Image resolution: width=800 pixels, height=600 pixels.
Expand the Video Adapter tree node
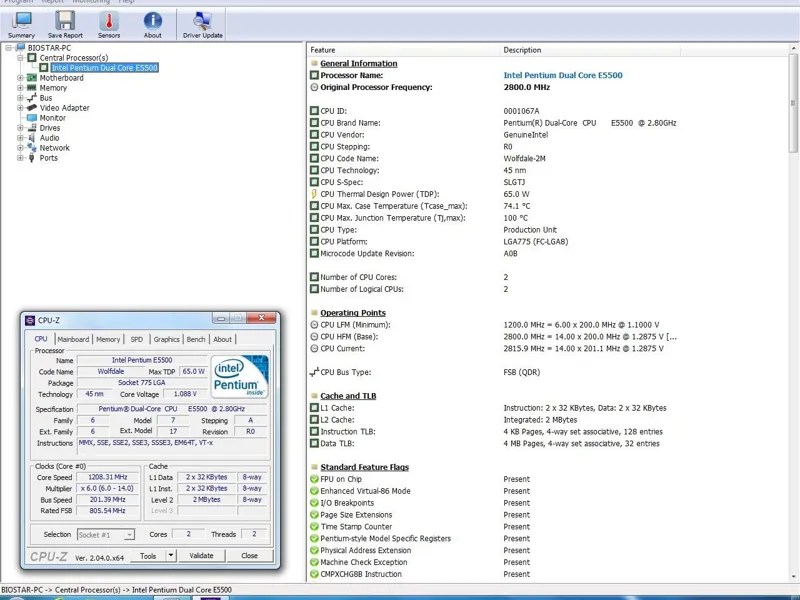[20, 108]
